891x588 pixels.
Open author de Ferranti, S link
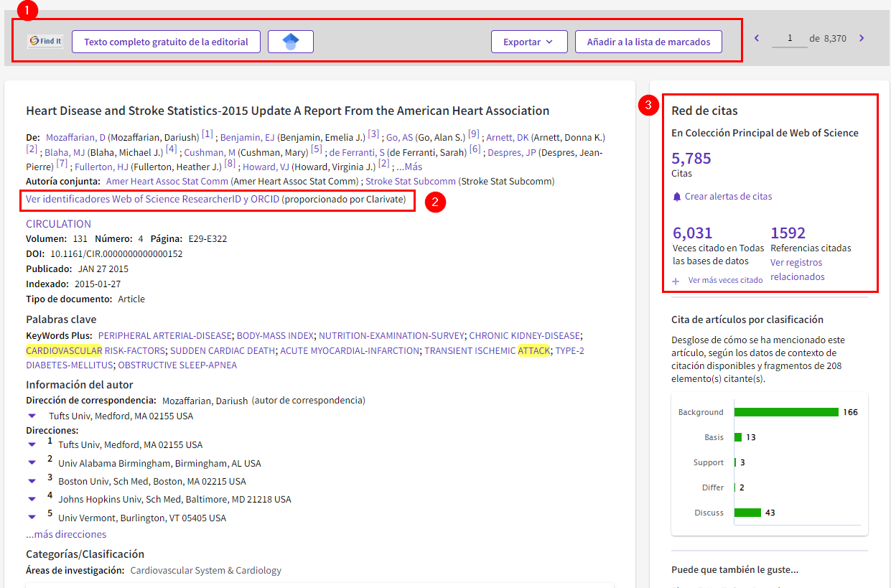coord(357,152)
